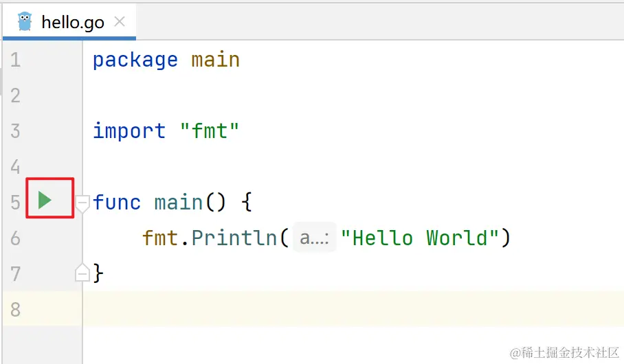
Task: Click 'main' package name on line 1
Action: [216, 60]
